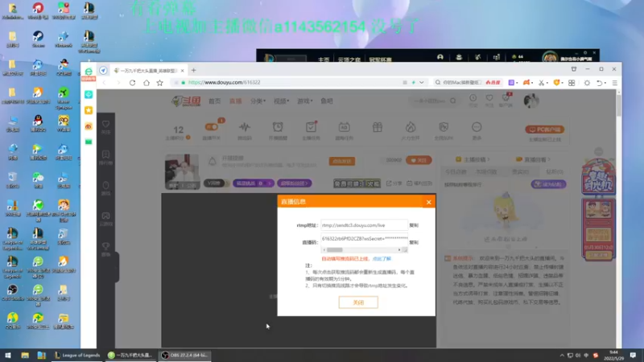Viewport: 644px width, 362px height.
Task: Open File Explorer from the taskbar
Action: point(25,356)
